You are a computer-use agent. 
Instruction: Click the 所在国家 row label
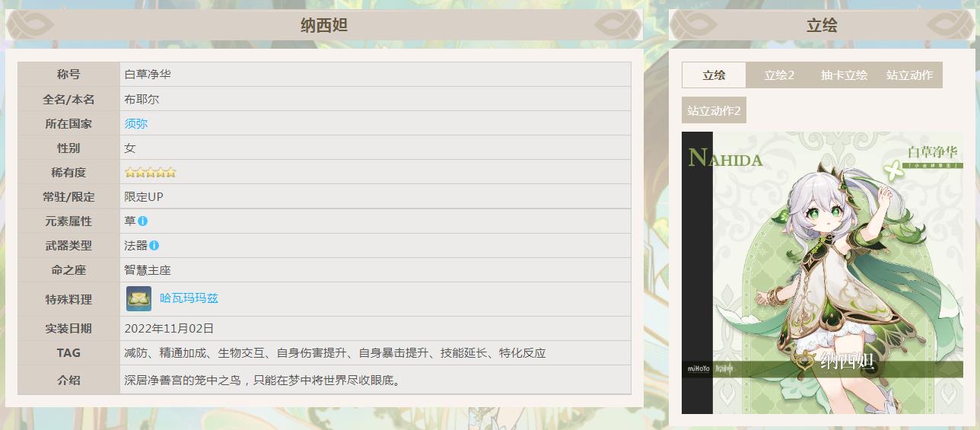coord(68,123)
